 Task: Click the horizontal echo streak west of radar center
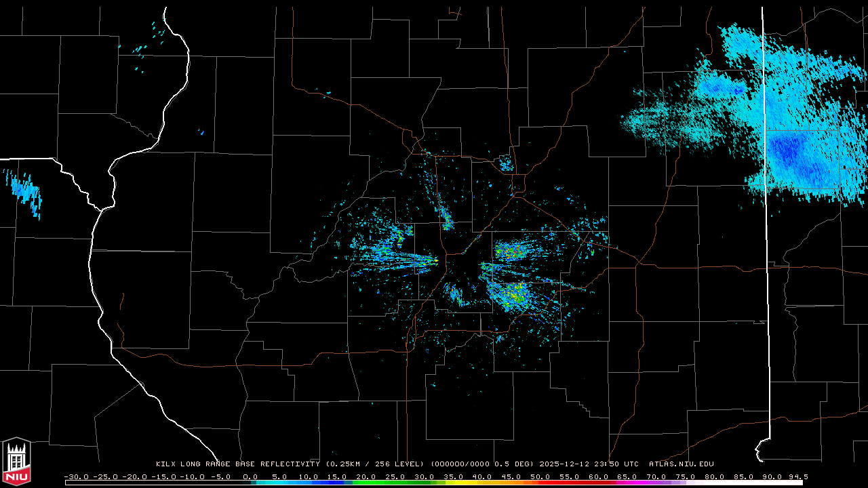pyautogui.click(x=407, y=259)
